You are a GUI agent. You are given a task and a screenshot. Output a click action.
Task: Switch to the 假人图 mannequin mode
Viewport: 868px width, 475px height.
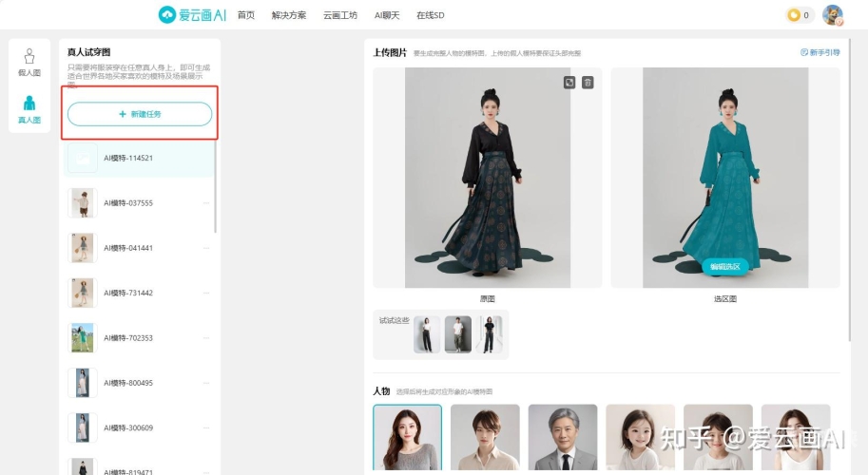(x=29, y=63)
